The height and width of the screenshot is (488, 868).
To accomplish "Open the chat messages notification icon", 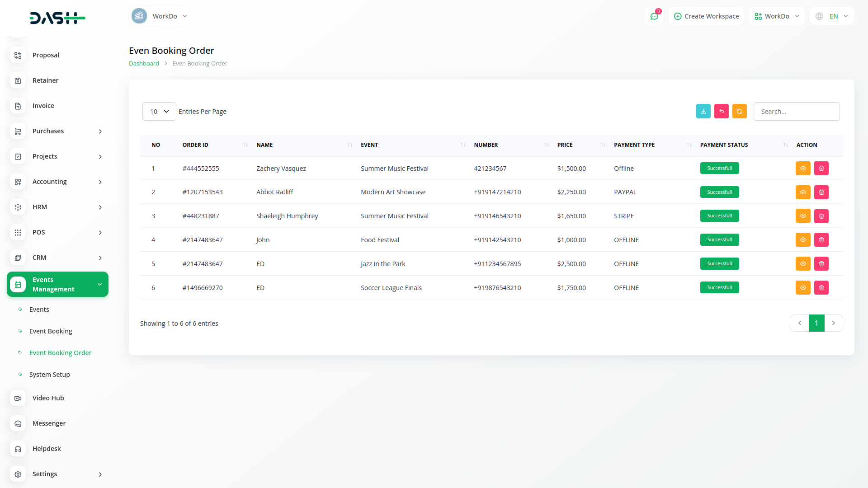I will [x=654, y=16].
